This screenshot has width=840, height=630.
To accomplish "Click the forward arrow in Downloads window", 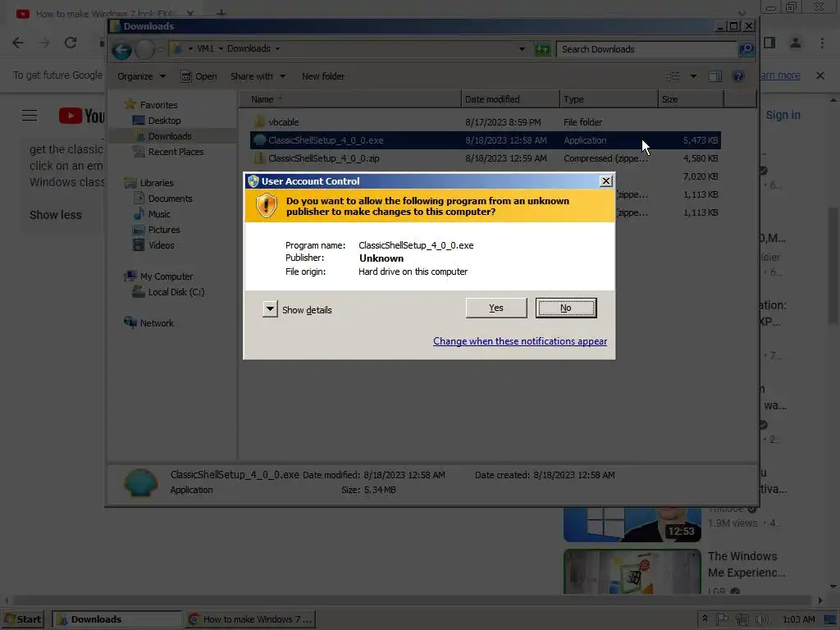I will (x=144, y=50).
